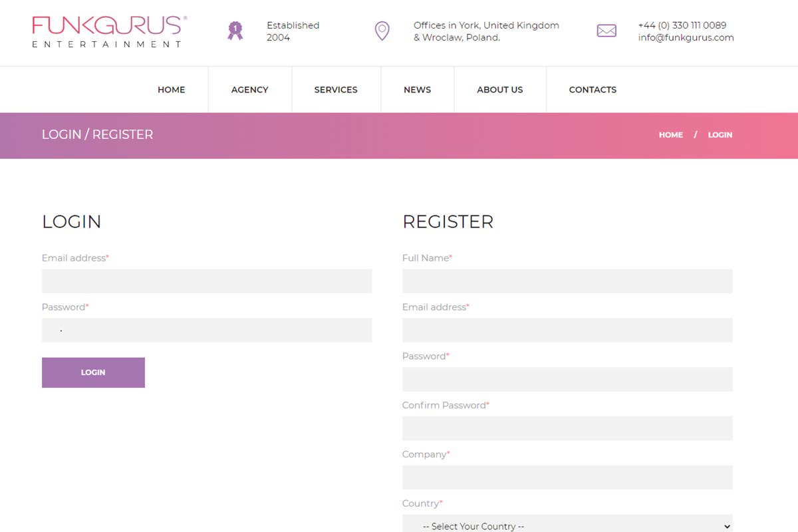Click the envelope email icon

606,31
